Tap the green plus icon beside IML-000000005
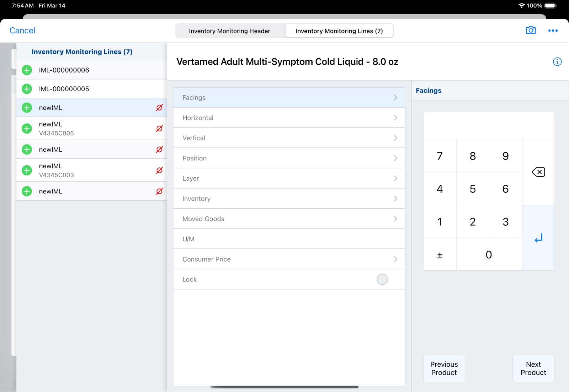Image resolution: width=569 pixels, height=392 pixels. (27, 89)
